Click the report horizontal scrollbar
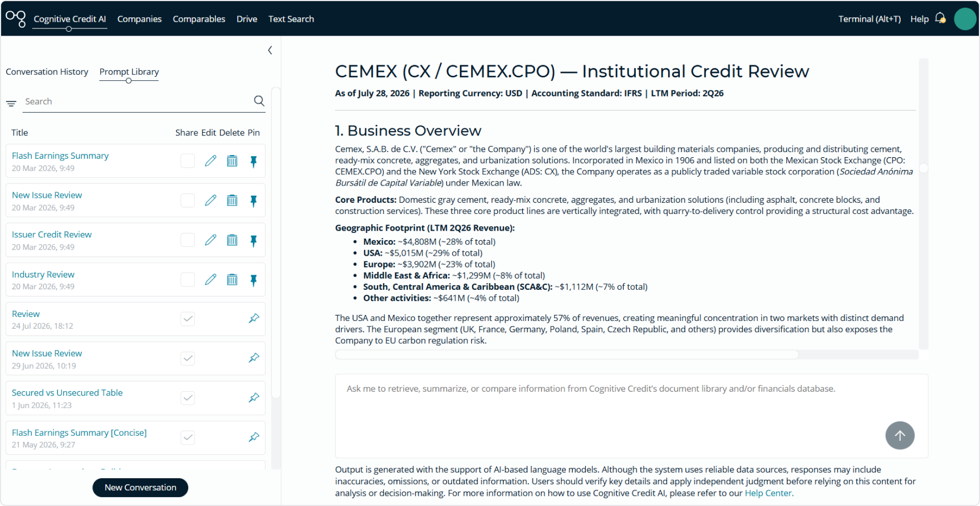 point(567,354)
